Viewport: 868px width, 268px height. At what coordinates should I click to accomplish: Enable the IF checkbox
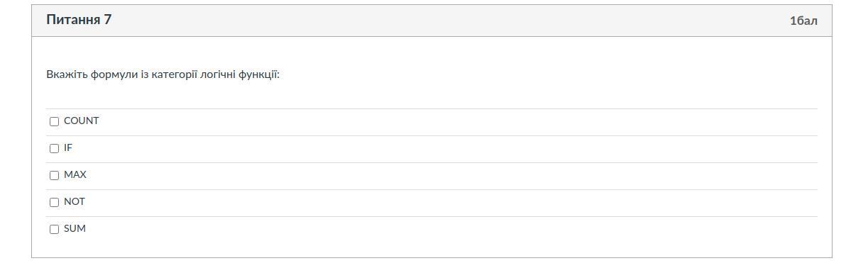point(54,148)
